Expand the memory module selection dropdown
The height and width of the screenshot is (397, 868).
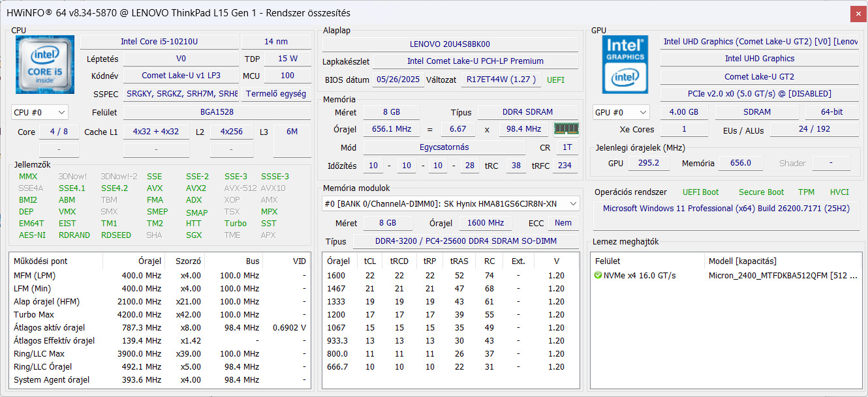[x=574, y=204]
